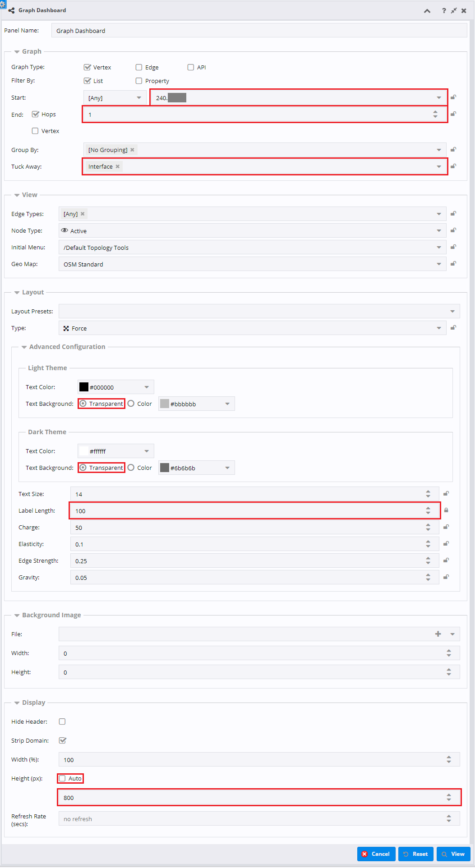The image size is (475, 868).
Task: Click the Height (px) 800 input field
Action: [x=259, y=797]
